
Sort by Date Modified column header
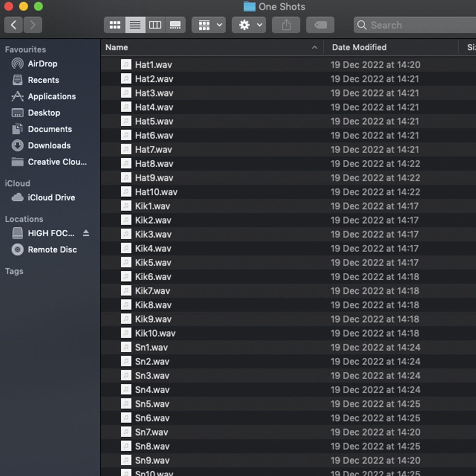[x=359, y=48]
